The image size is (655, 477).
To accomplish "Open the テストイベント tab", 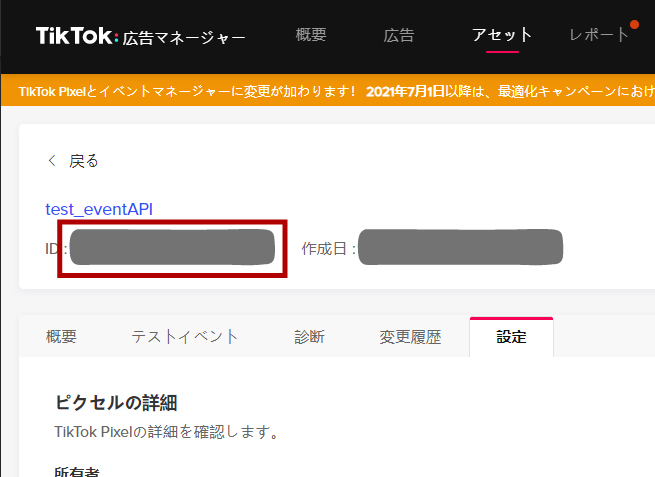I will (185, 337).
